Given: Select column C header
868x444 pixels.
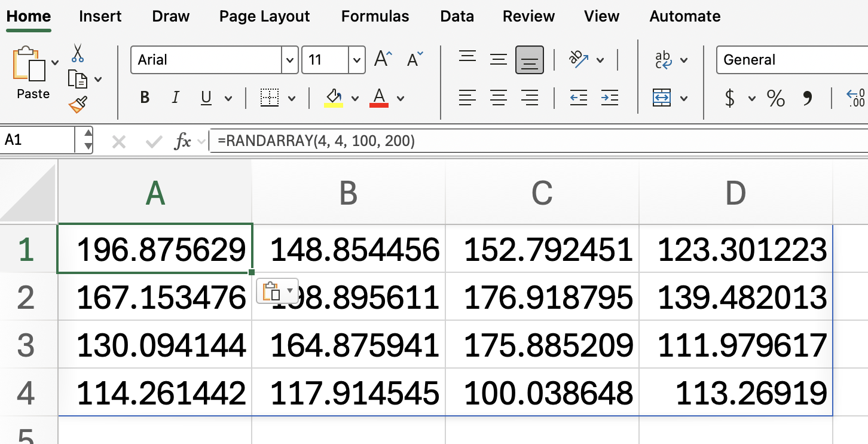Looking at the screenshot, I should pyautogui.click(x=542, y=193).
